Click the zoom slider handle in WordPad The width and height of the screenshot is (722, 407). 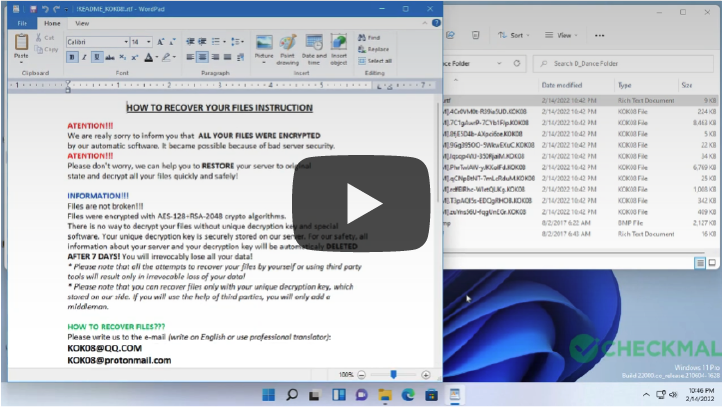(393, 374)
